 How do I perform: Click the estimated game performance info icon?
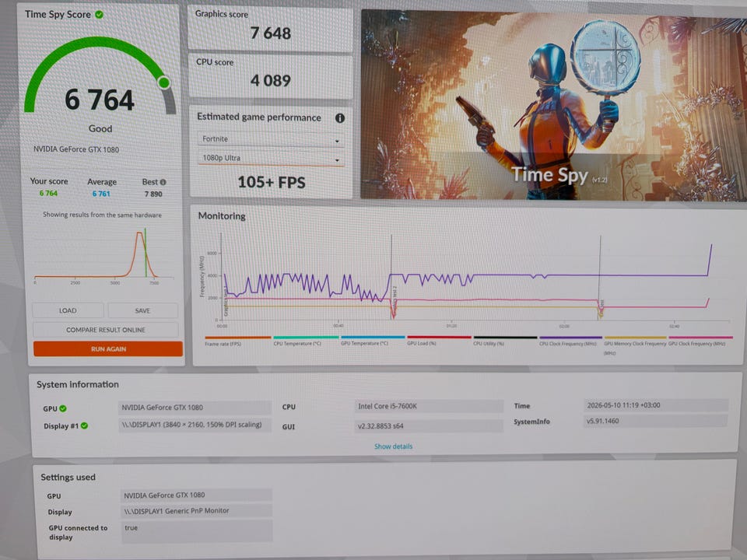[x=340, y=118]
